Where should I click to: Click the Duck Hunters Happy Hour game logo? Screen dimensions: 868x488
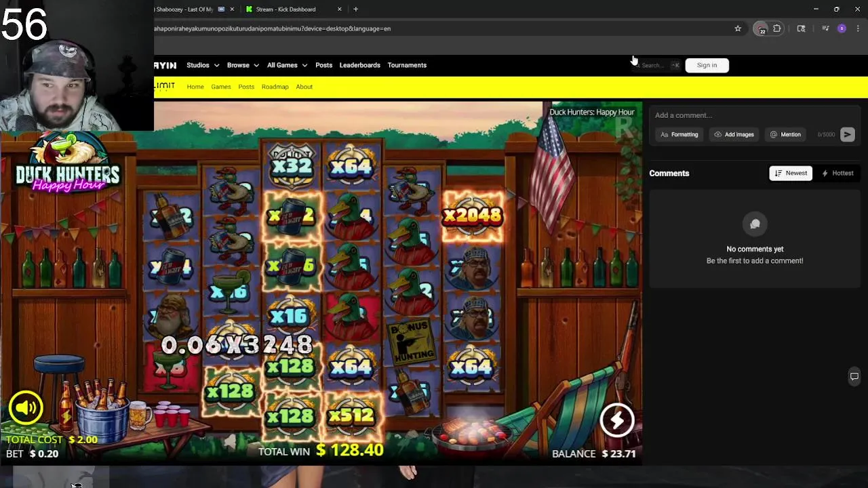click(68, 163)
